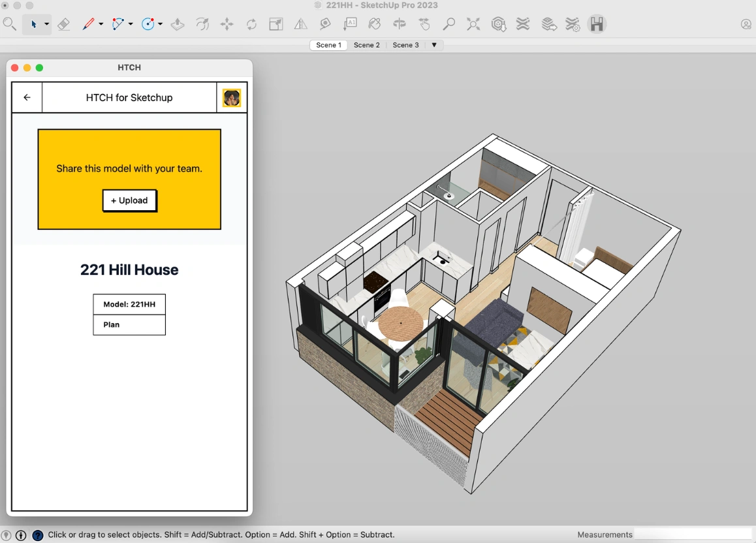Expand the scene tabs overflow arrow

434,45
